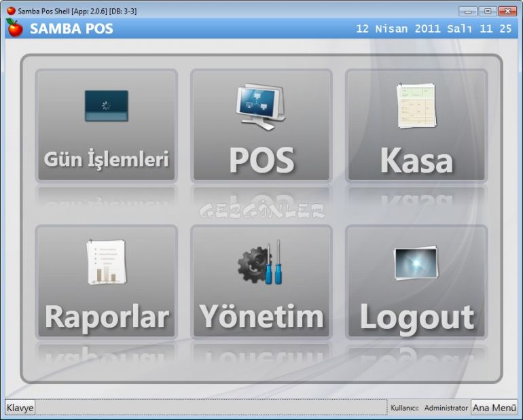Open the "Gün İşlemleri" text label
Viewport: 523px width, 420px height.
(x=106, y=159)
